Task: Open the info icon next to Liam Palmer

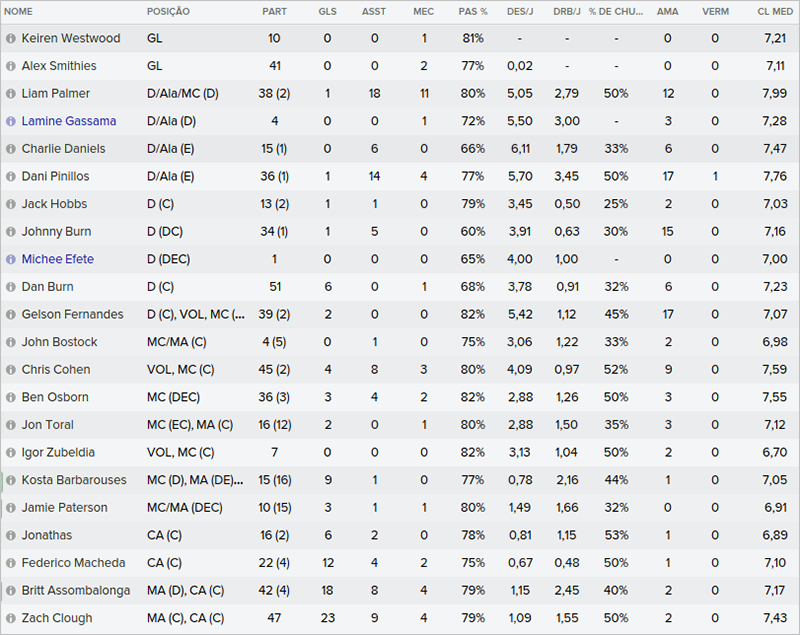Action: (11, 94)
